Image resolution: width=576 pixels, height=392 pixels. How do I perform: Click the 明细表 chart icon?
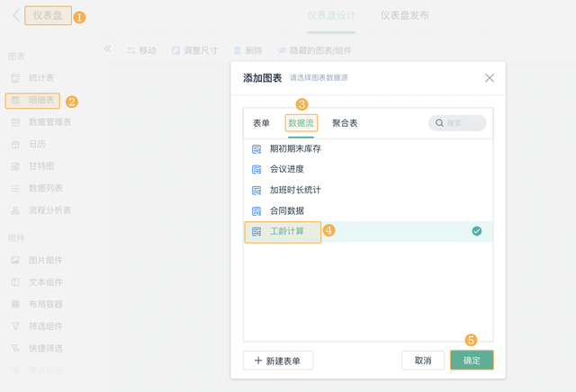click(15, 100)
